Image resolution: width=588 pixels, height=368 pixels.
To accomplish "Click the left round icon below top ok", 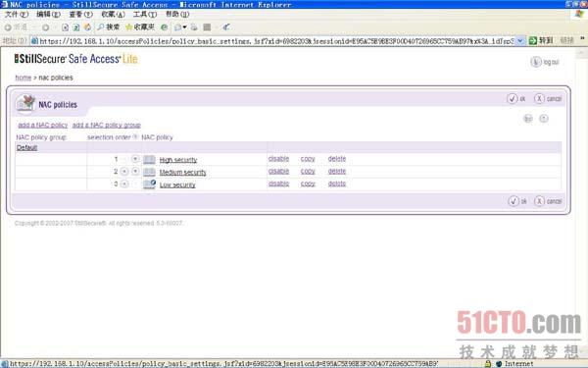I will coord(527,119).
